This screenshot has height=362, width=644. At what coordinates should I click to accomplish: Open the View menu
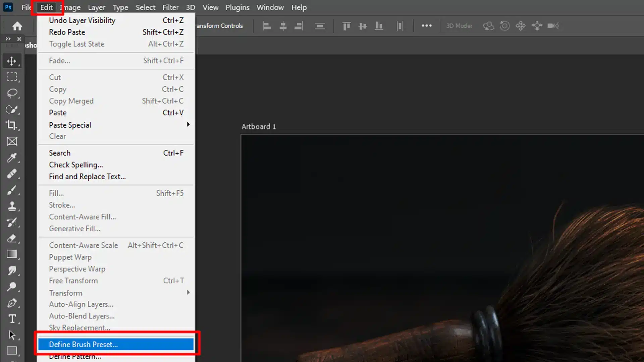(x=210, y=7)
